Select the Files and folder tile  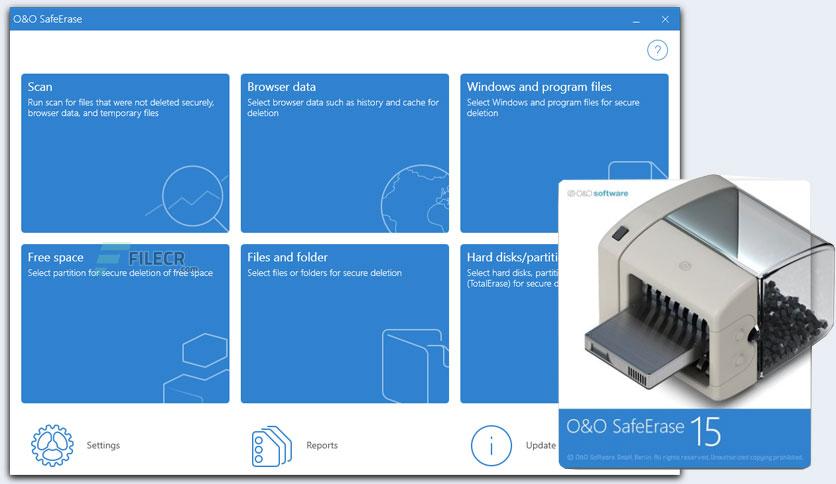click(344, 324)
